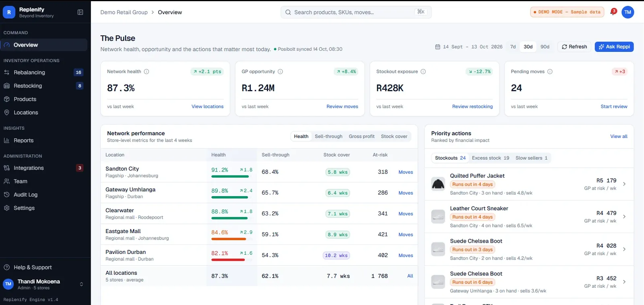
Task: Show Slow sellers 1 tab
Action: 531,158
